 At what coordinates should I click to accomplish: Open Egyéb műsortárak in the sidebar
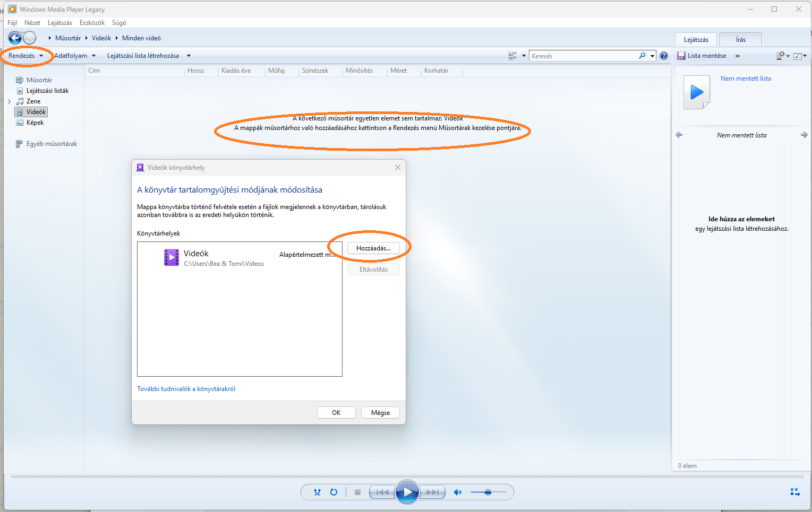[x=47, y=144]
